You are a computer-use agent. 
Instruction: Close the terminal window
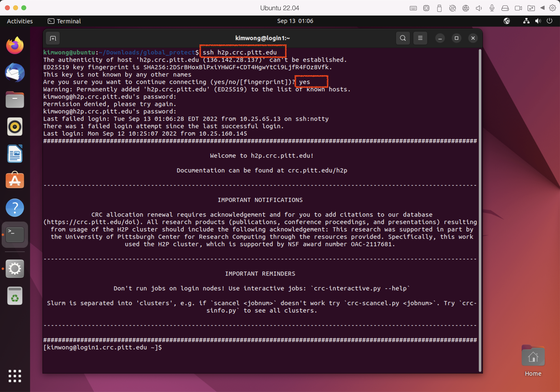[x=473, y=38]
